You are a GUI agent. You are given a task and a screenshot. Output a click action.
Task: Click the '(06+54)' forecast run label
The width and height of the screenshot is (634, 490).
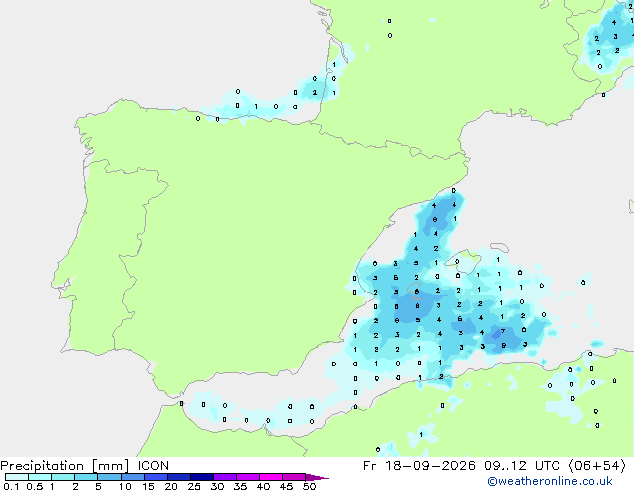[597, 466]
